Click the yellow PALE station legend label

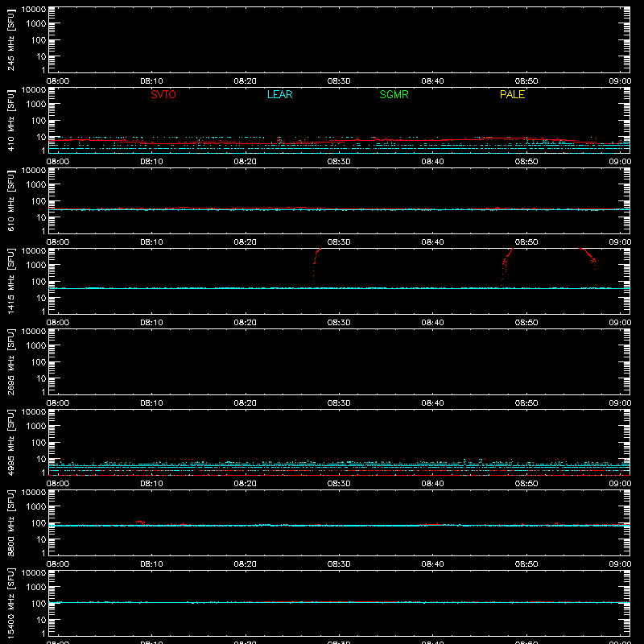coord(512,94)
